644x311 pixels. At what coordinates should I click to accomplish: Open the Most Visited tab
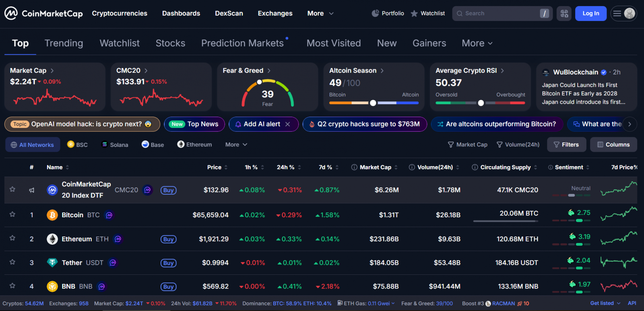(334, 43)
